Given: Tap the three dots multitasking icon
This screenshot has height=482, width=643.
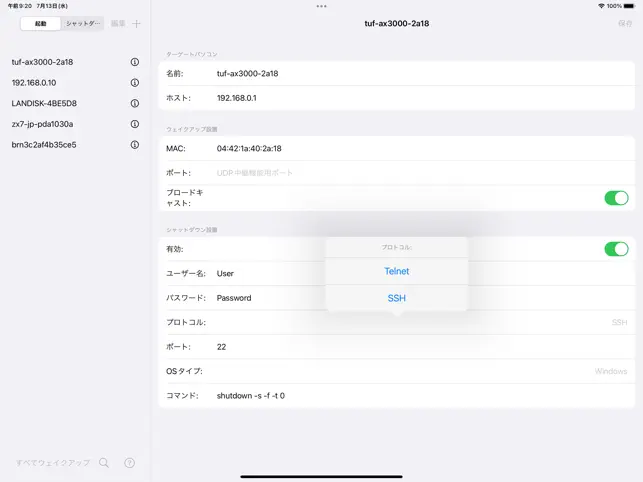Looking at the screenshot, I should [x=322, y=6].
